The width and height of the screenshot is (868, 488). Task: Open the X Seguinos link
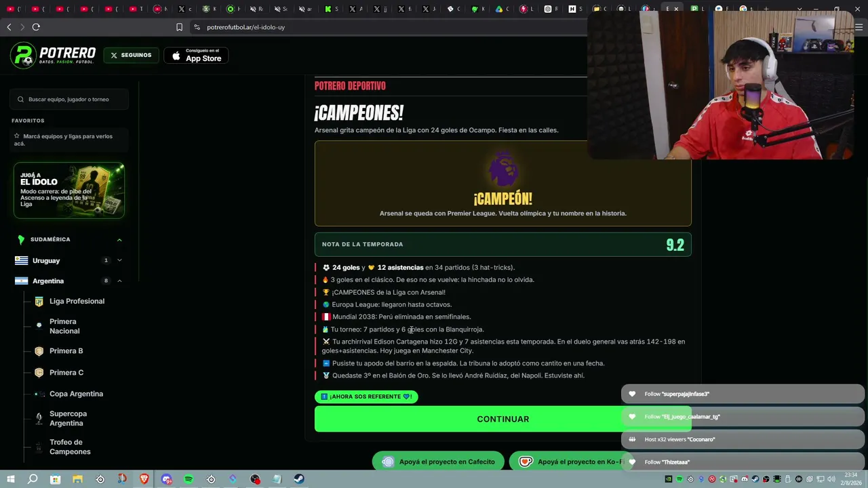[x=132, y=56]
